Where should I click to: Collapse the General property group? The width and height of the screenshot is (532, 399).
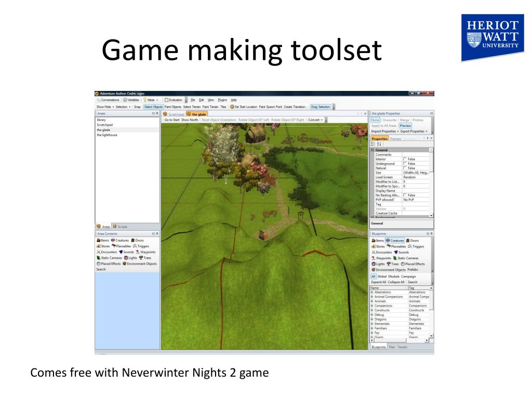(372, 150)
